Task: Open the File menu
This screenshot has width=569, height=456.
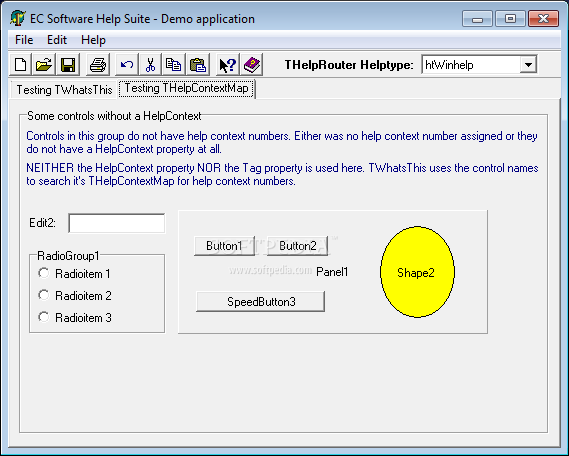Action: click(x=24, y=40)
